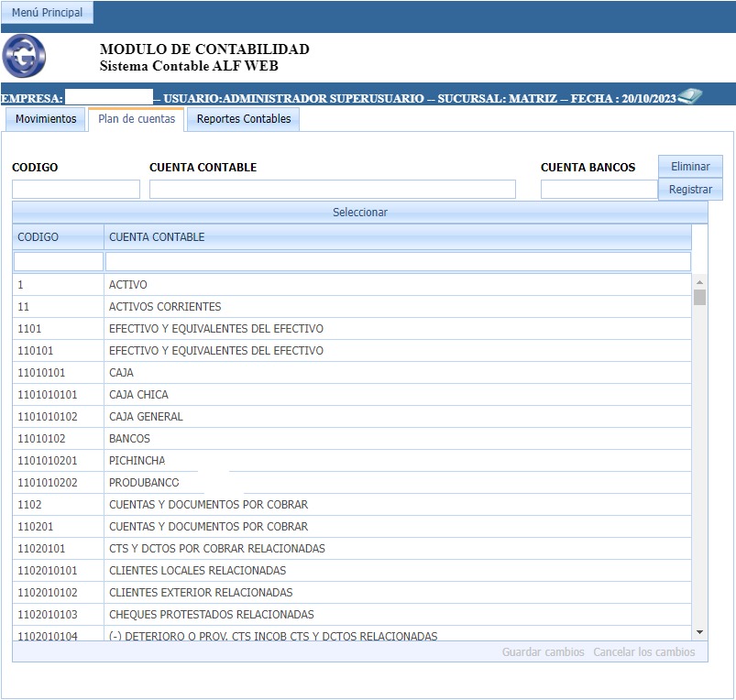
Task: Focus the CODIGO input field at top
Action: coord(76,190)
